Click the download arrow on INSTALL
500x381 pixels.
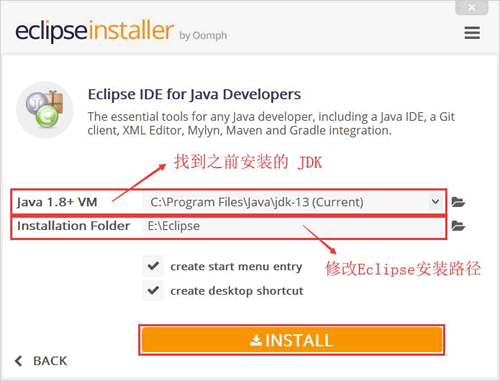(x=256, y=340)
